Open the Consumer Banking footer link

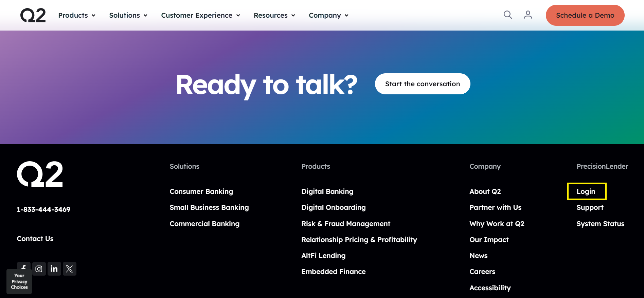point(201,191)
